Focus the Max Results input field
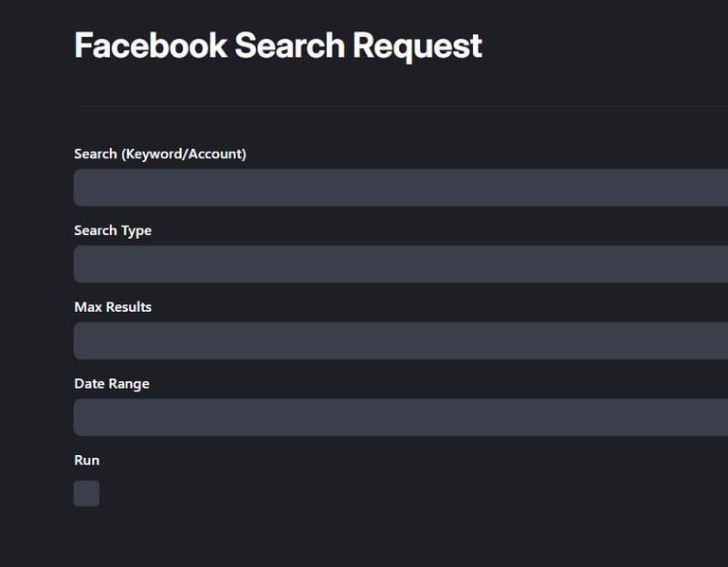Image resolution: width=728 pixels, height=567 pixels. pos(400,340)
